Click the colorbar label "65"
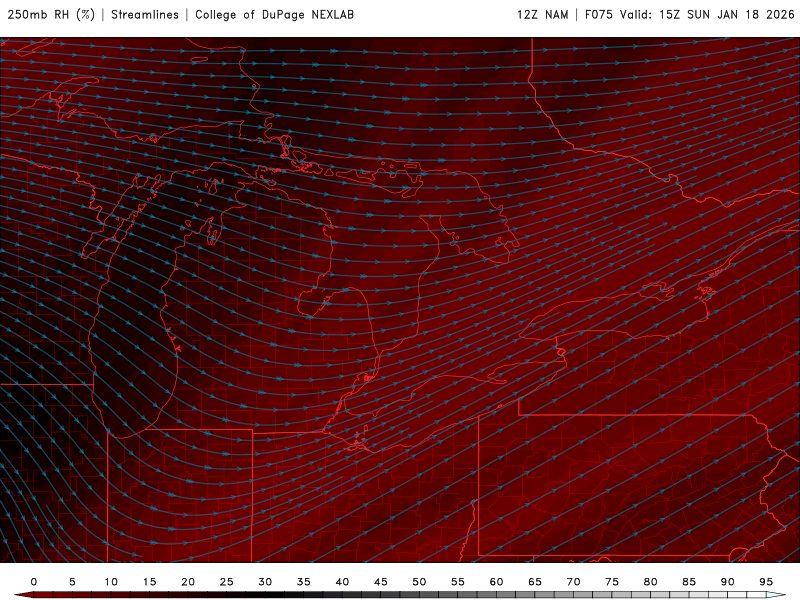This screenshot has height=600, width=800. (535, 582)
